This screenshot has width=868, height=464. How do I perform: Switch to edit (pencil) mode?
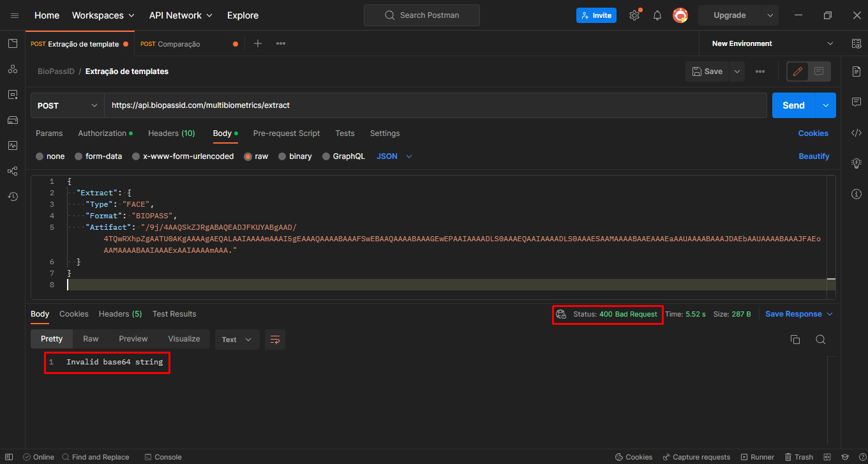click(797, 71)
